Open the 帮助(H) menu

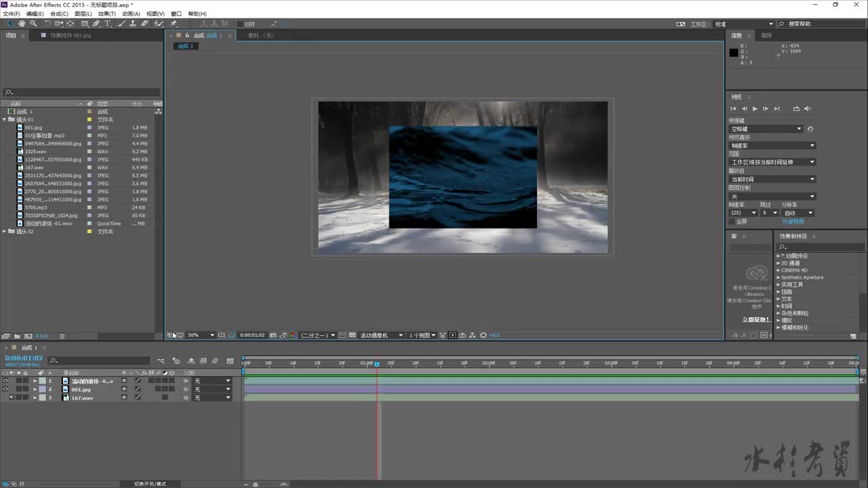point(197,14)
